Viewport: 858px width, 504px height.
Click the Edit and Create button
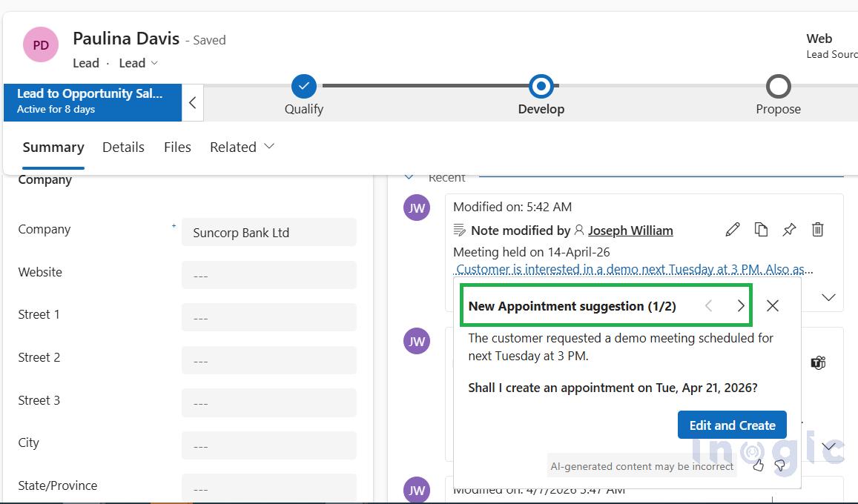[x=732, y=425]
